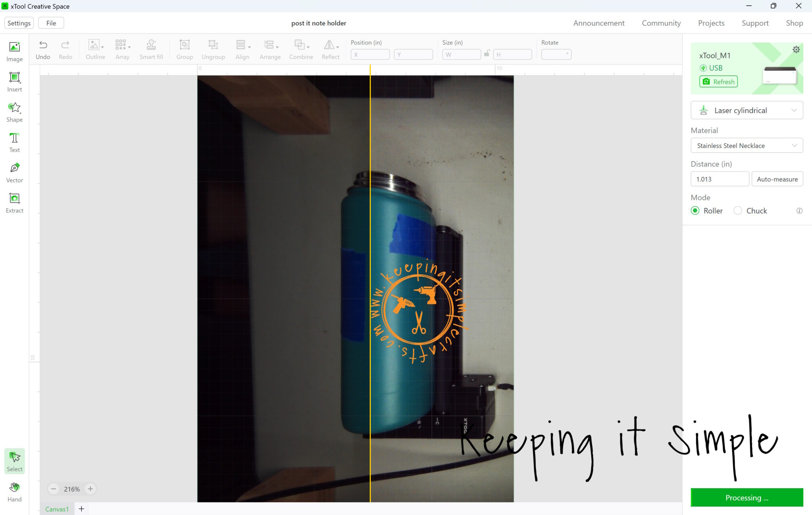Viewport: 812px width, 515px height.
Task: Open the Outline tool
Action: pos(95,50)
